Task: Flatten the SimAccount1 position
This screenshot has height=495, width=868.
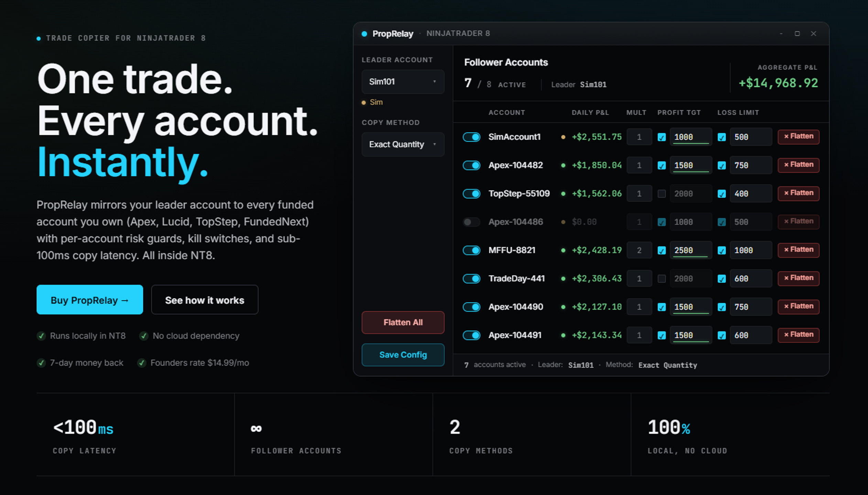Action: (x=798, y=136)
